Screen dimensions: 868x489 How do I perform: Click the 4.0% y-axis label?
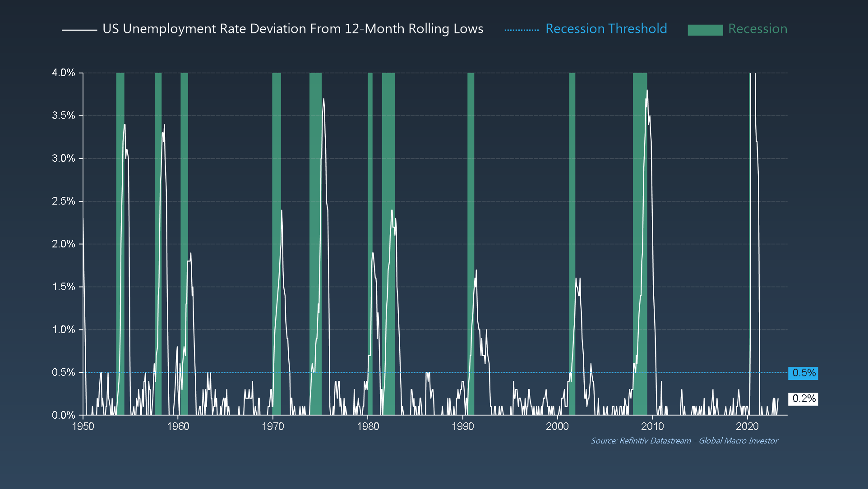tap(64, 73)
